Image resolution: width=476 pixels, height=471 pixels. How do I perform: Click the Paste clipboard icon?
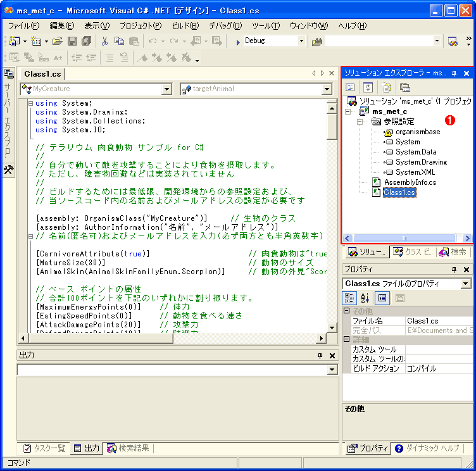[x=134, y=41]
